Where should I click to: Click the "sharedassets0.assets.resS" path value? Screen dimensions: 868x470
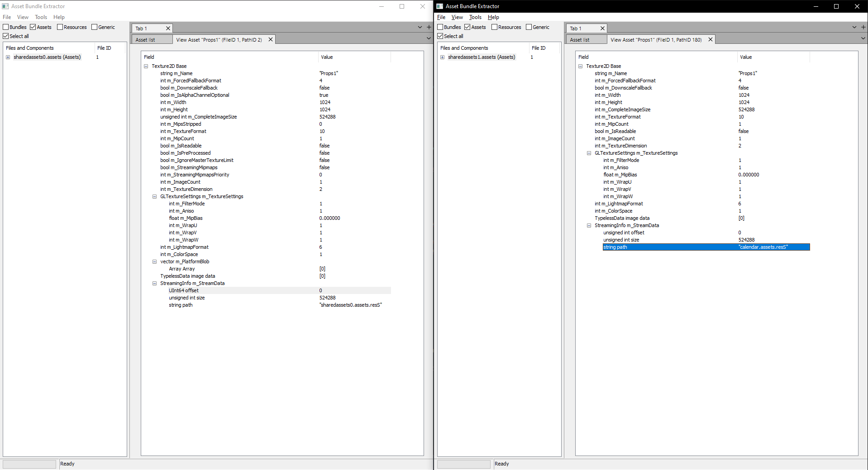pyautogui.click(x=351, y=305)
